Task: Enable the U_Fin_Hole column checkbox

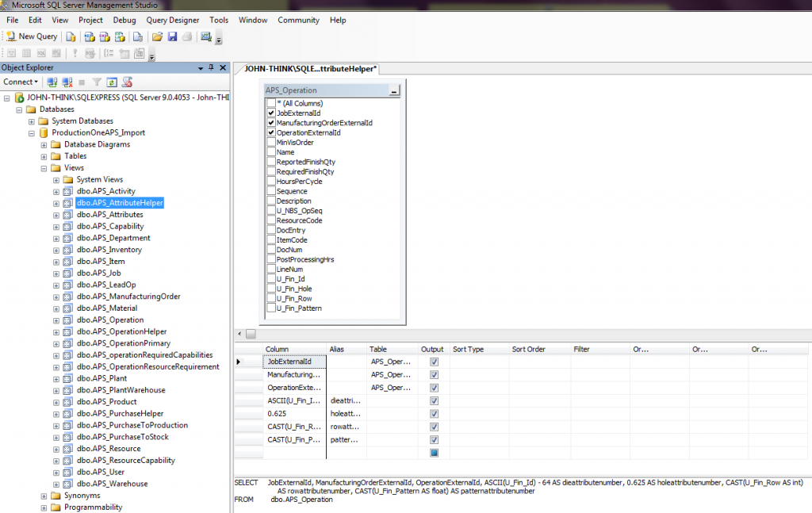Action: pyautogui.click(x=271, y=289)
